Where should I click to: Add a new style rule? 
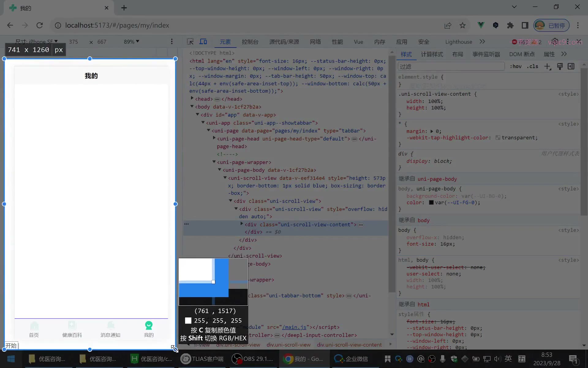[x=548, y=67]
